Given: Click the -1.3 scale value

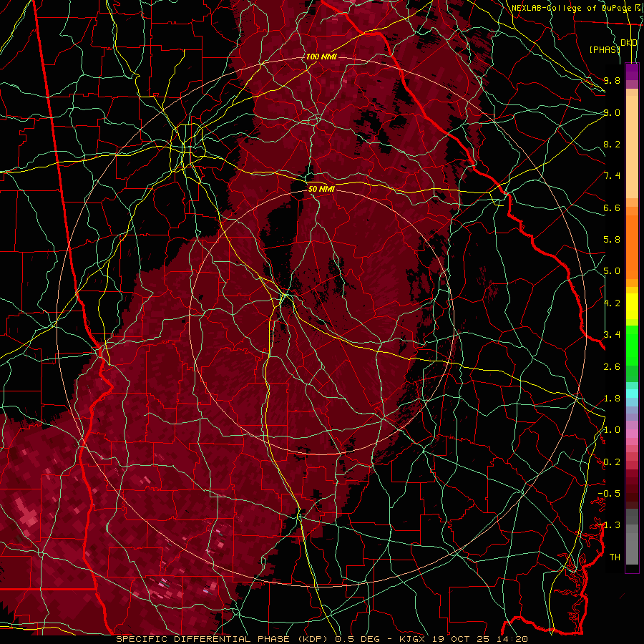Looking at the screenshot, I should click(609, 525).
